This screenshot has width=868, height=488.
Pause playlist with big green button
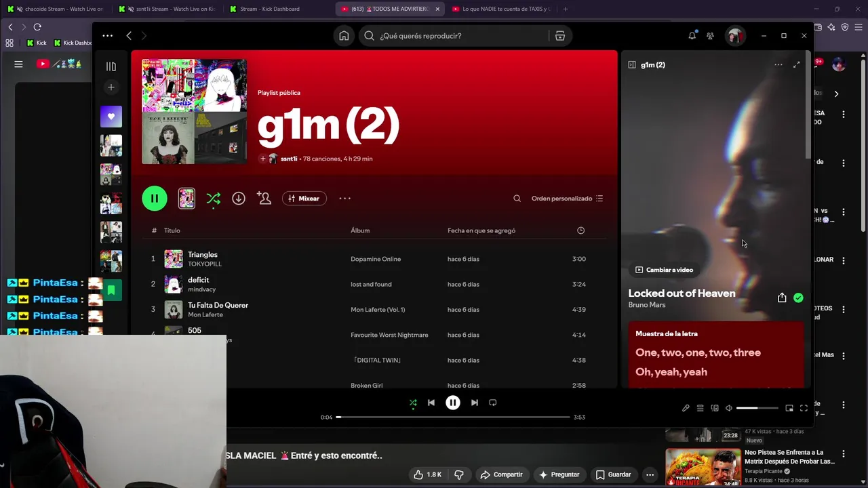click(155, 199)
